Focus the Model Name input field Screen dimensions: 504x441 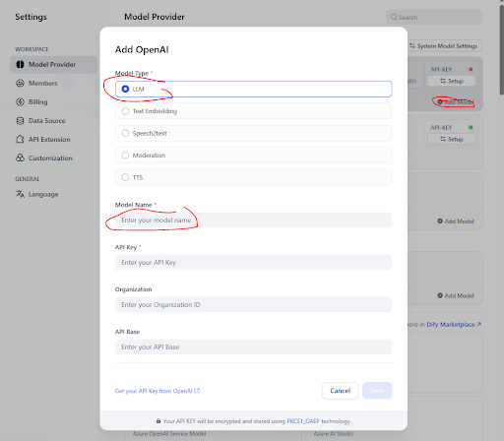coord(253,220)
